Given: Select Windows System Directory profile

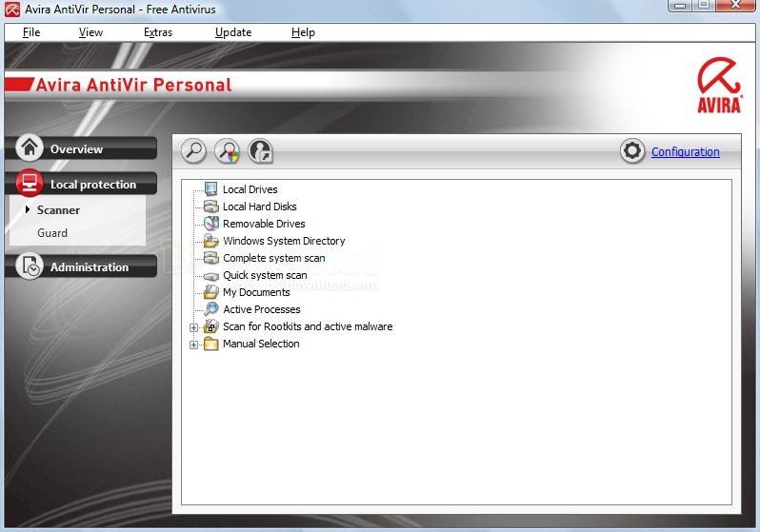Looking at the screenshot, I should (284, 241).
